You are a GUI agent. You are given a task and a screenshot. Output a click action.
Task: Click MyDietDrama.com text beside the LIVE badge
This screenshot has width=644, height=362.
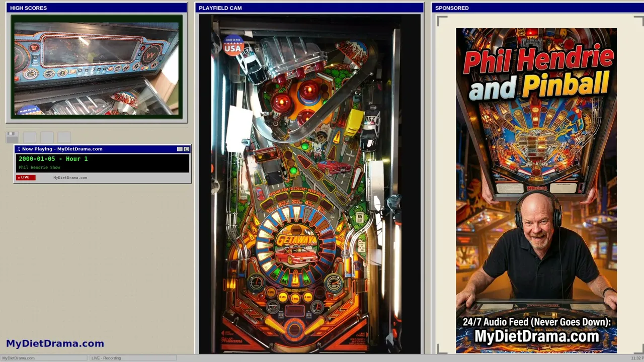click(70, 177)
